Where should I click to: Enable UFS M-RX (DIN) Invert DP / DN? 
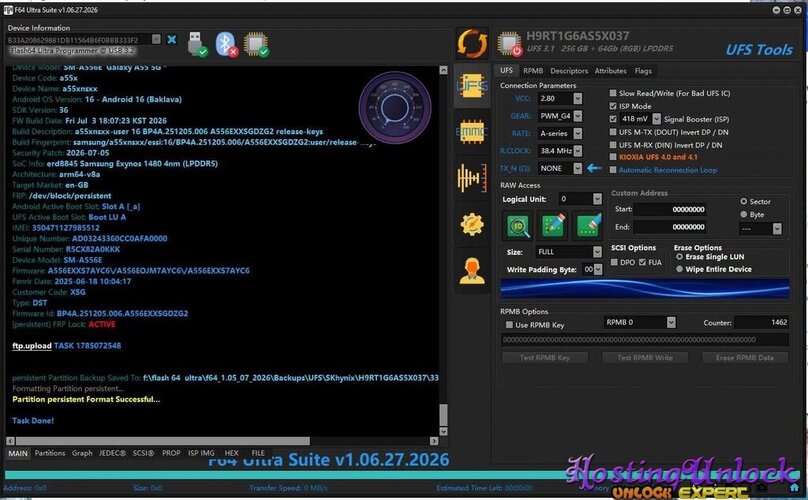(613, 145)
